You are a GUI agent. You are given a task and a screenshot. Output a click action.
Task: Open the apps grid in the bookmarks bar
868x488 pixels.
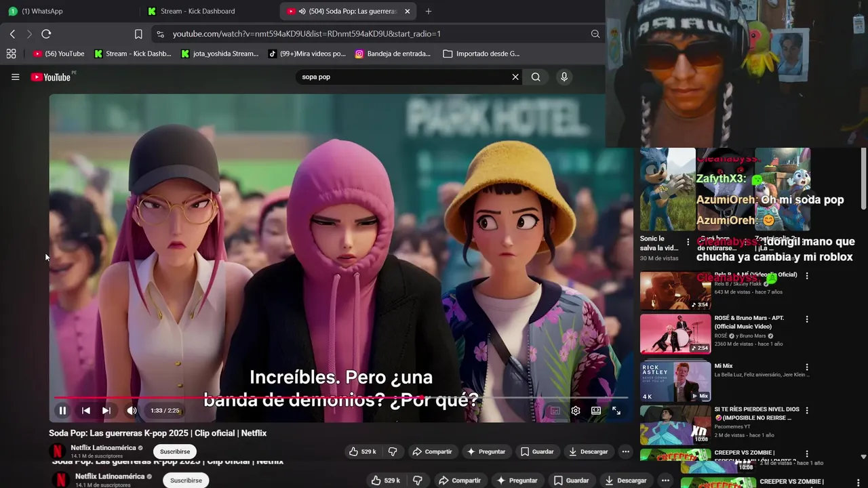11,54
